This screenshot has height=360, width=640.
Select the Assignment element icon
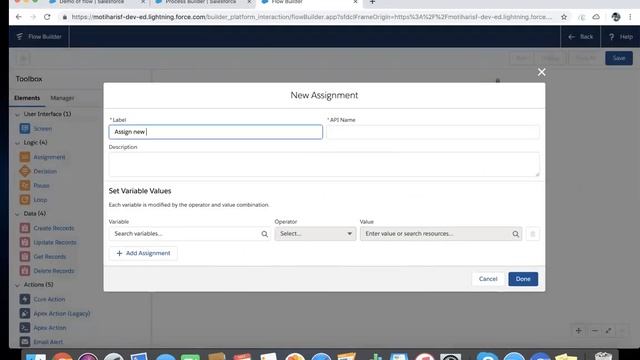pyautogui.click(x=25, y=157)
